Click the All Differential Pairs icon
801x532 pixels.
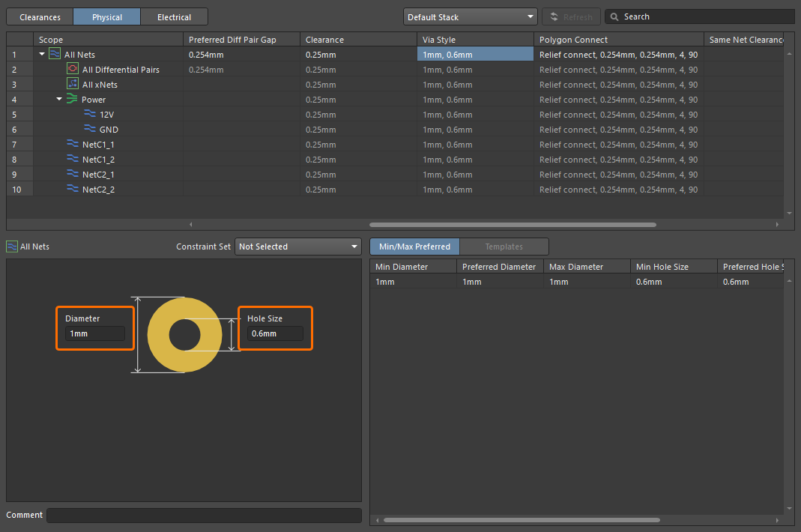pyautogui.click(x=73, y=69)
